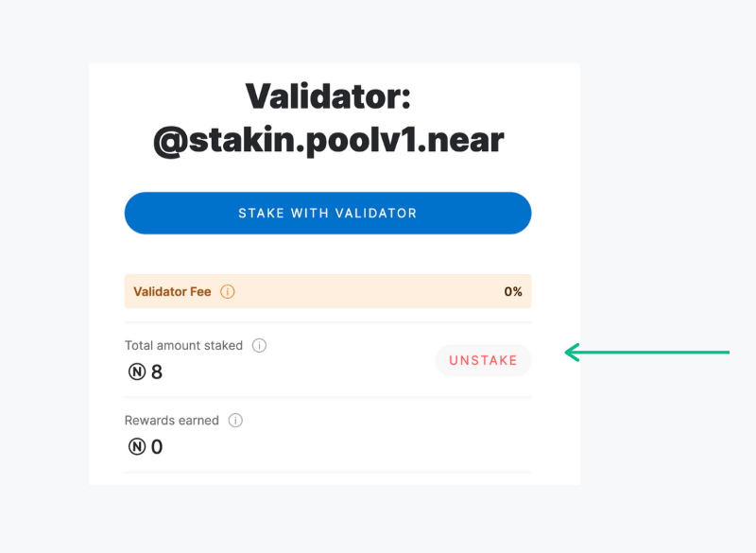Click the Stake With Validator button

328,213
